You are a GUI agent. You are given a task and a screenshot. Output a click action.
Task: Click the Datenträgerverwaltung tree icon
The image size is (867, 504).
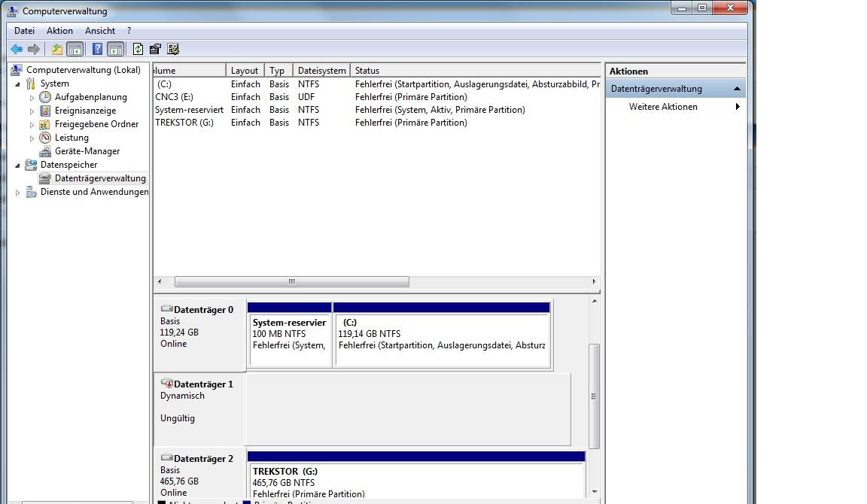45,178
